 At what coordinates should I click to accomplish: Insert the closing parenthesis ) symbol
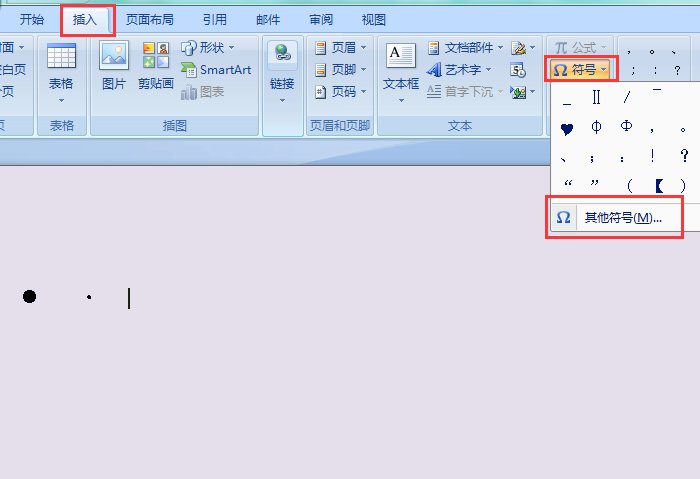coord(682,185)
